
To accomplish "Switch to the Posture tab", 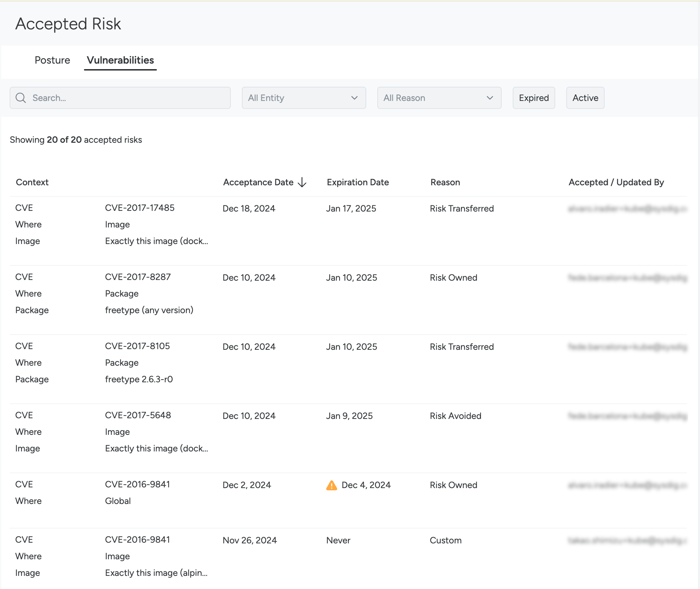I will click(x=52, y=60).
